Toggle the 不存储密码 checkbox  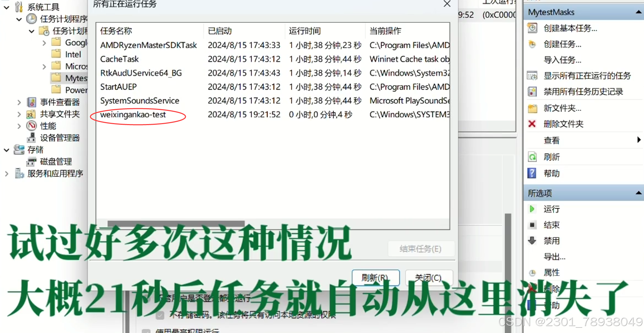[160, 315]
